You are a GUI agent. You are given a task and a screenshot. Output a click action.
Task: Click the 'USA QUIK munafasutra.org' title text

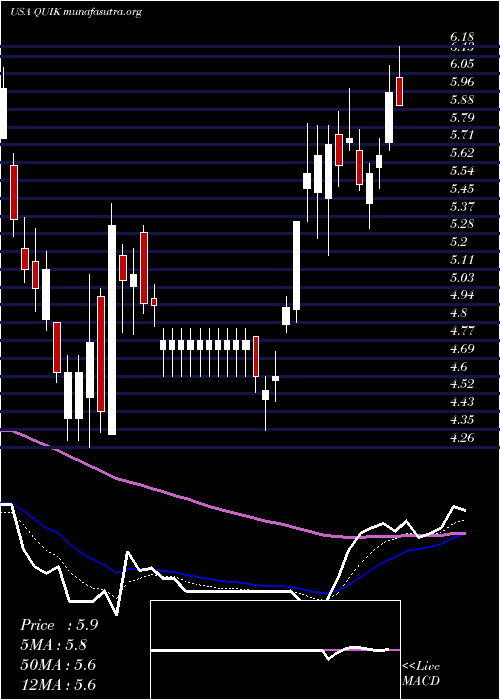click(75, 12)
